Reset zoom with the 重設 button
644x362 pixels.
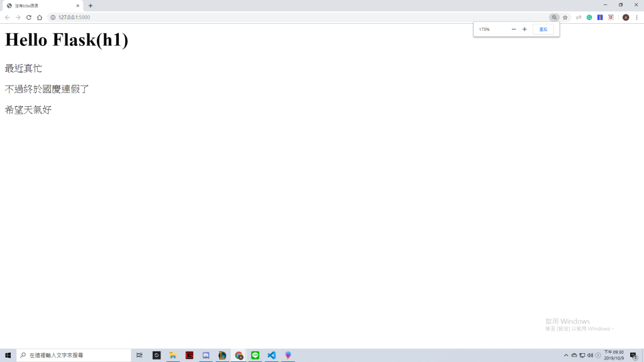[x=543, y=29]
